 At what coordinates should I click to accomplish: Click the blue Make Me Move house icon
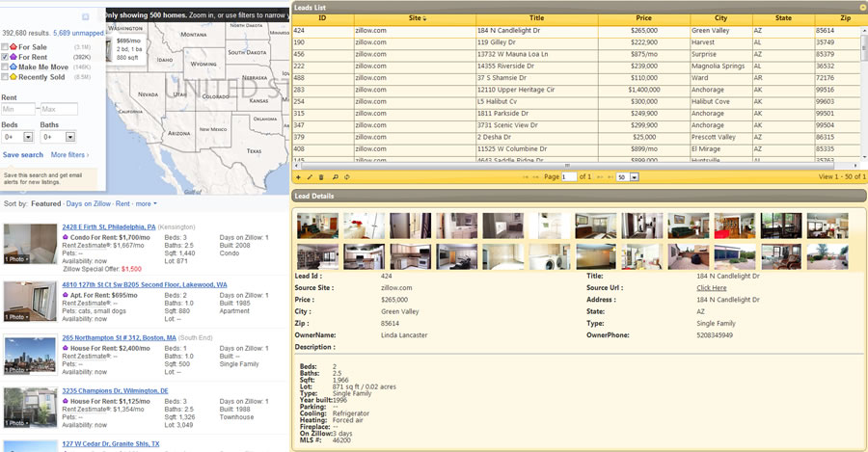click(14, 66)
